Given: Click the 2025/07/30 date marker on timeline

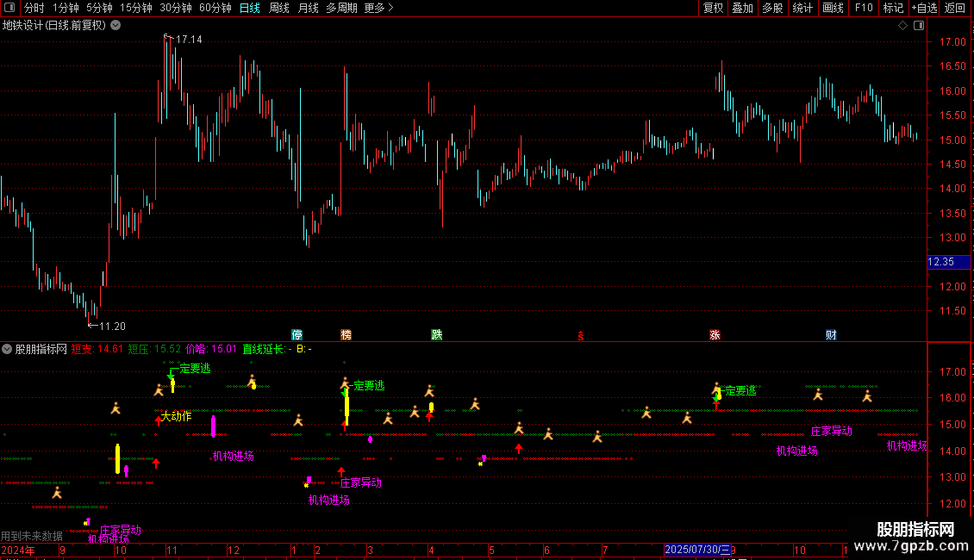Looking at the screenshot, I should [697, 550].
